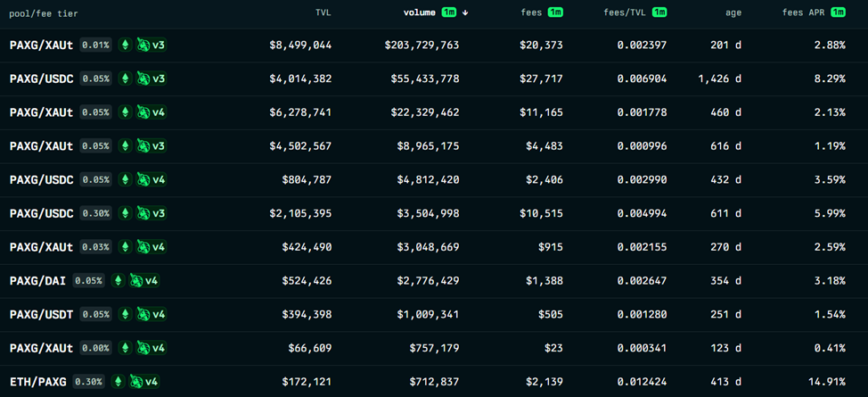Sort table by the fees column header
This screenshot has height=397, width=868.
[x=532, y=12]
